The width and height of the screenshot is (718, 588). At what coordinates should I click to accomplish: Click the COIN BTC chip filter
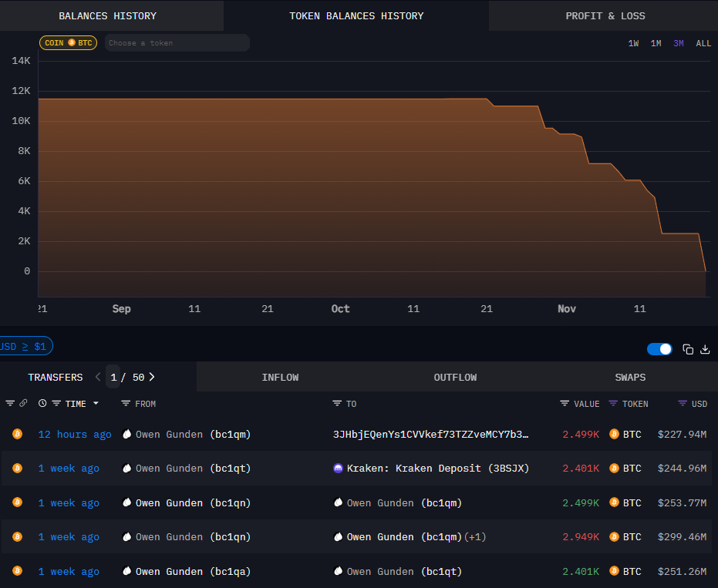point(68,43)
